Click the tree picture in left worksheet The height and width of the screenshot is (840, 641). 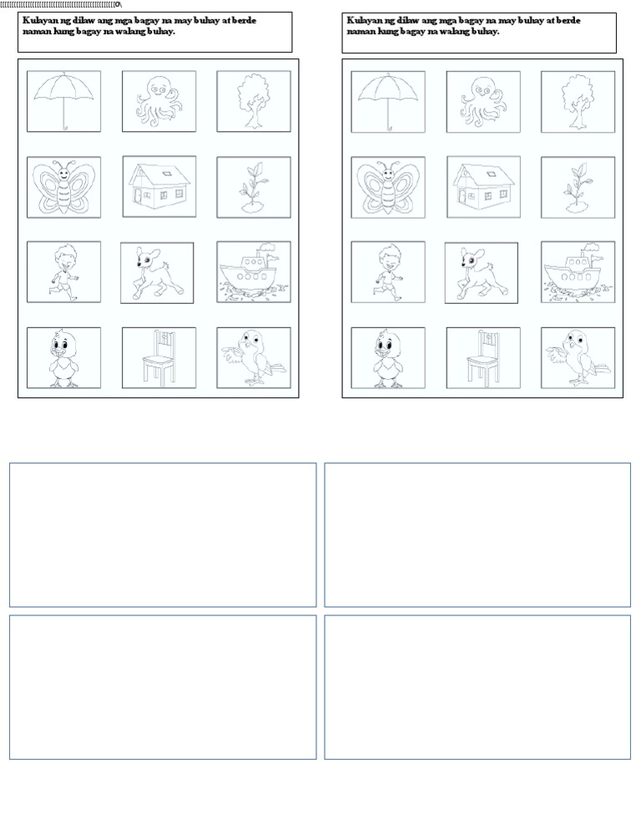[254, 101]
